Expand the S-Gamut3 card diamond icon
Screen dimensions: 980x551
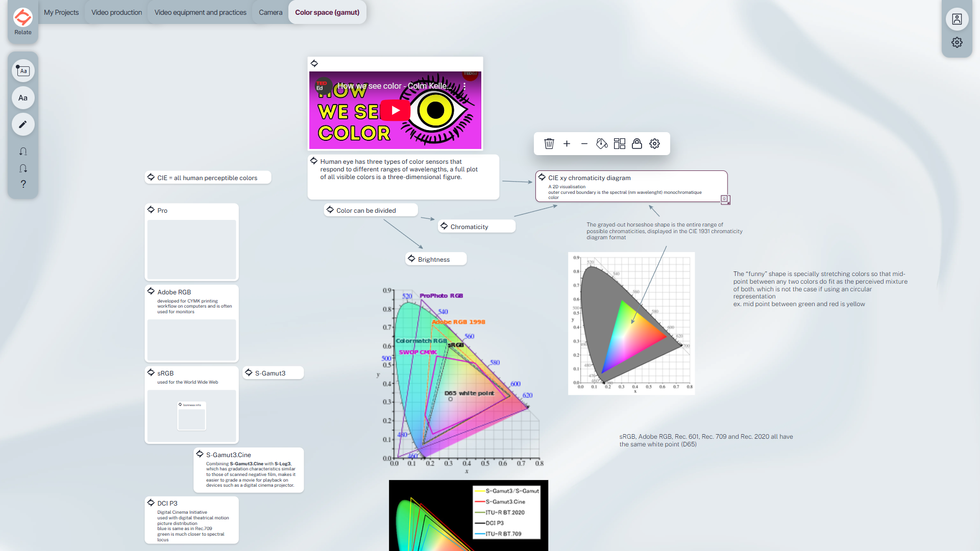pyautogui.click(x=249, y=373)
